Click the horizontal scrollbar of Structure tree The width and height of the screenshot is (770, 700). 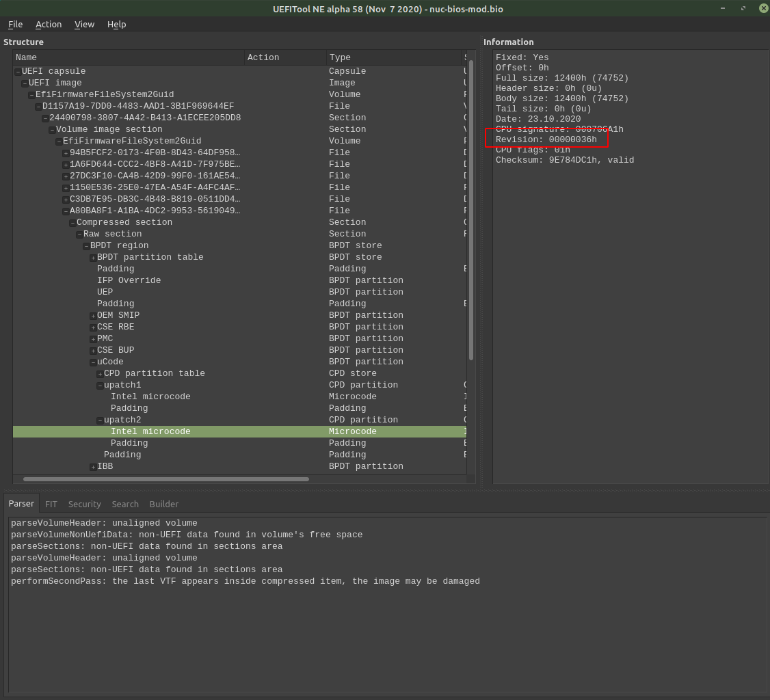pos(166,479)
